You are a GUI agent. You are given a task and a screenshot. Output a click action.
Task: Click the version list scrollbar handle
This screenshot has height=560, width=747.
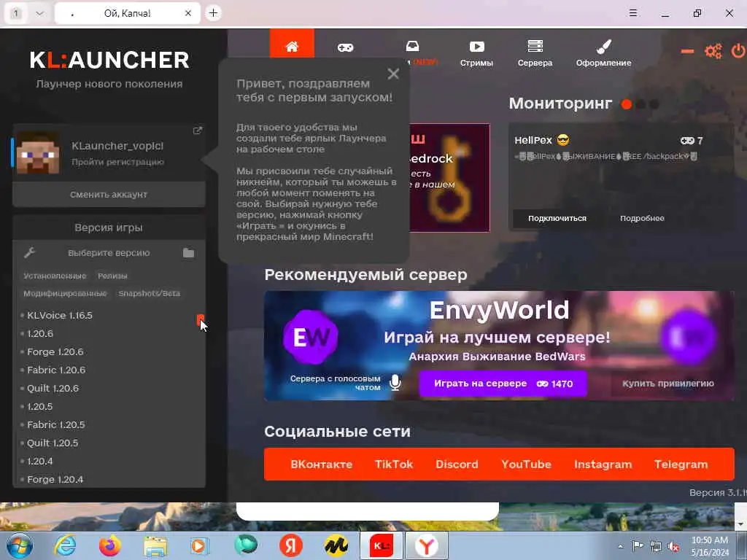[201, 320]
